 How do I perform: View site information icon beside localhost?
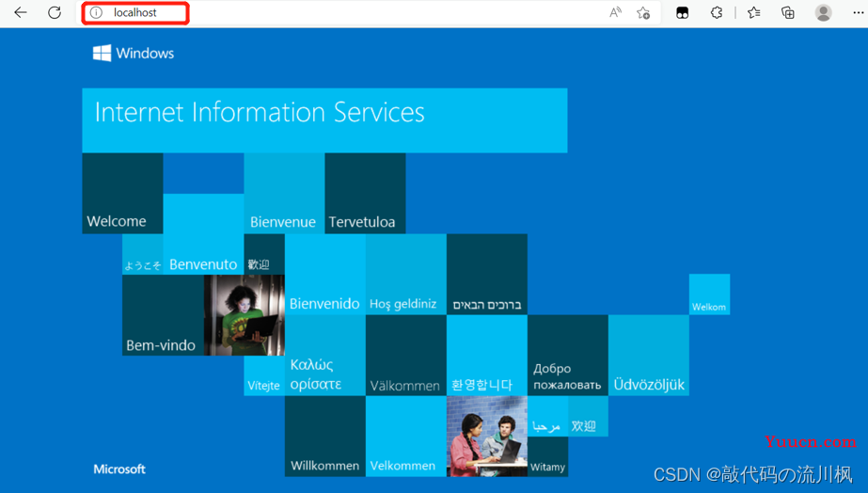pos(96,12)
